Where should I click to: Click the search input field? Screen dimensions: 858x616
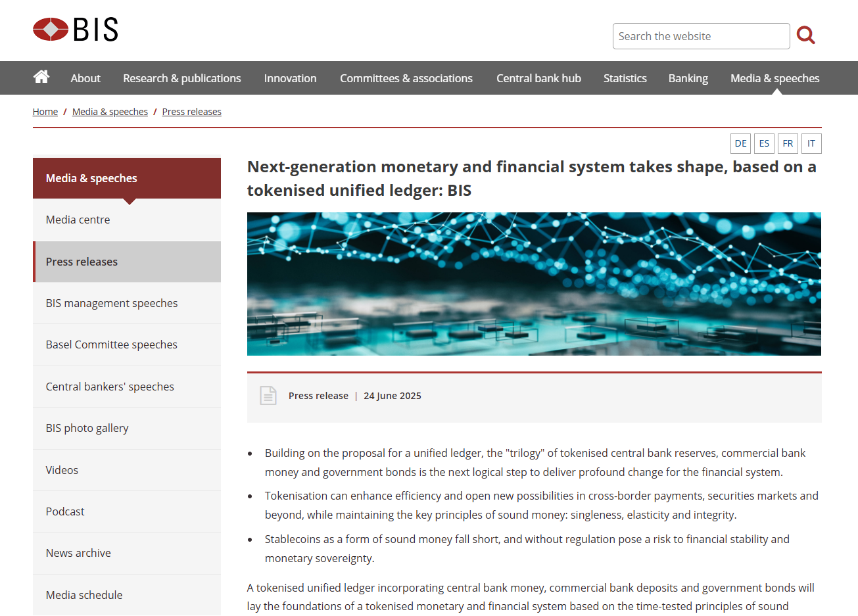pos(701,36)
